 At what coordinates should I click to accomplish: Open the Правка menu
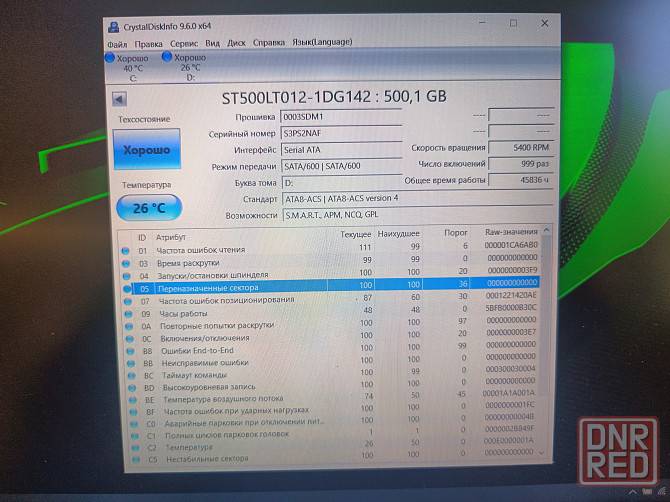tap(148, 44)
